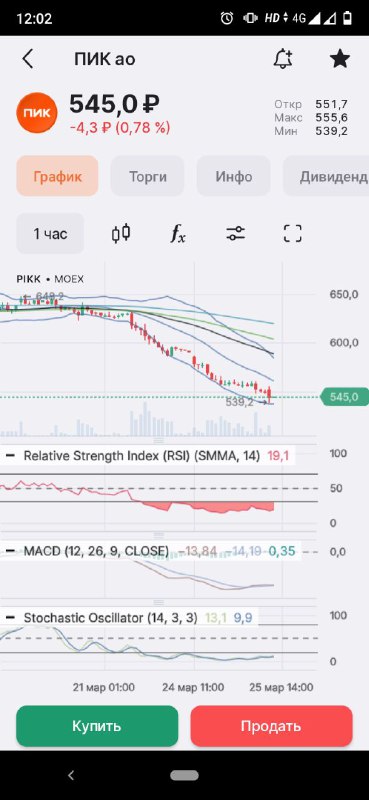Tap the Android back navigation button

(x=71, y=776)
